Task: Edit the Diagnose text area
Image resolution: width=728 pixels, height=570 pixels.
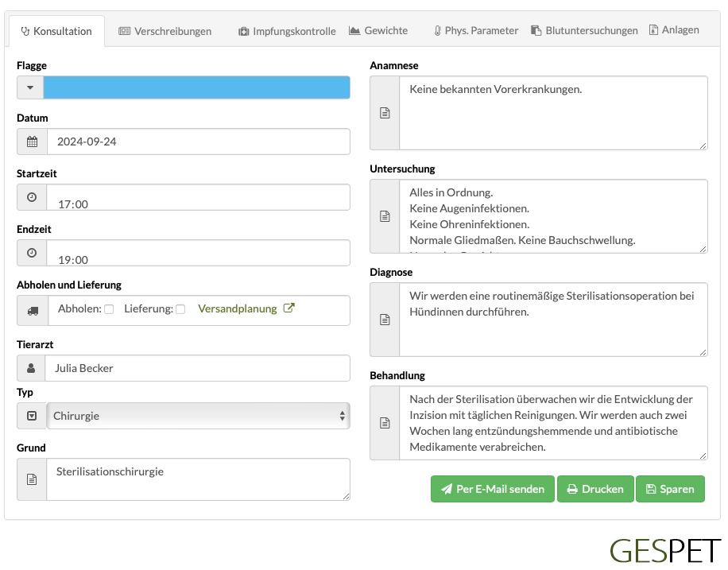Action: [x=553, y=320]
